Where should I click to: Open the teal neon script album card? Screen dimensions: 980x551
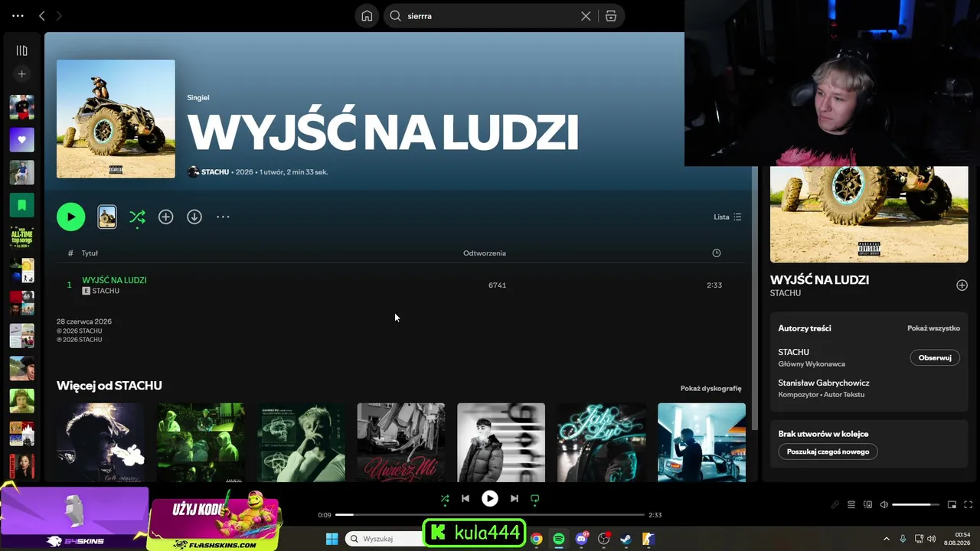602,442
